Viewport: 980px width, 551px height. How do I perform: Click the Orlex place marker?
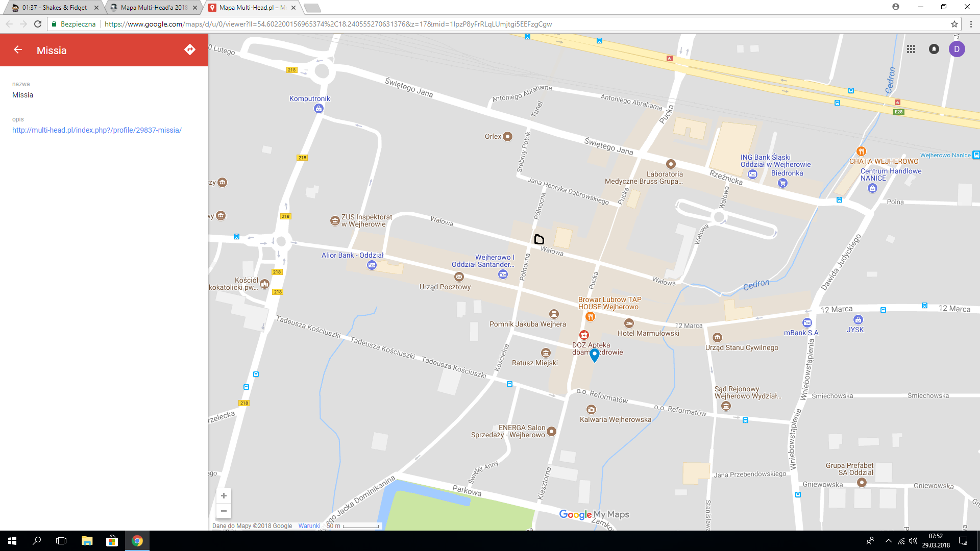click(507, 137)
